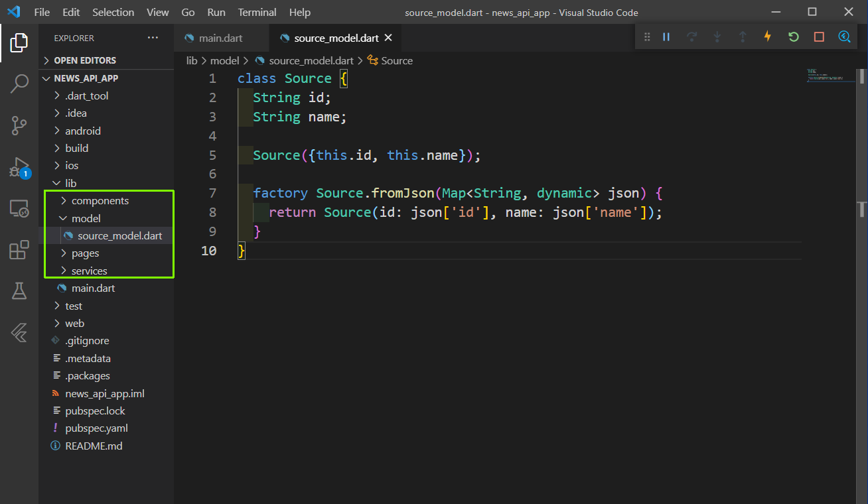Close the source_model.dart tab
868x504 pixels.
[x=388, y=38]
